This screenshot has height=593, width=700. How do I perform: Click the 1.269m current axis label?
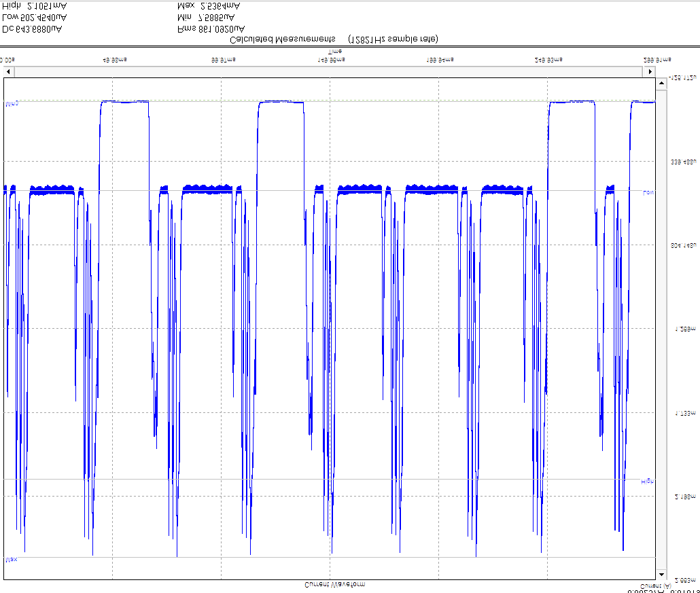(x=685, y=329)
